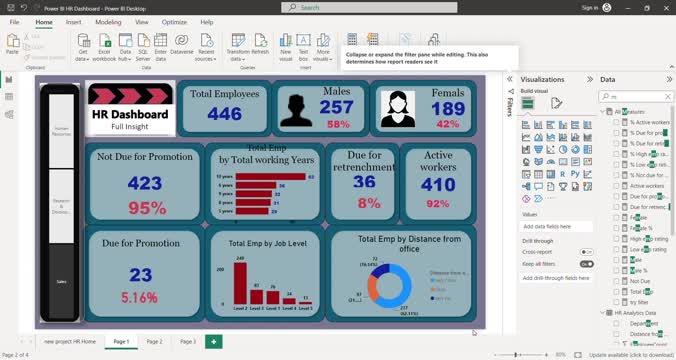Toggle the Cross-report switch

point(586,252)
